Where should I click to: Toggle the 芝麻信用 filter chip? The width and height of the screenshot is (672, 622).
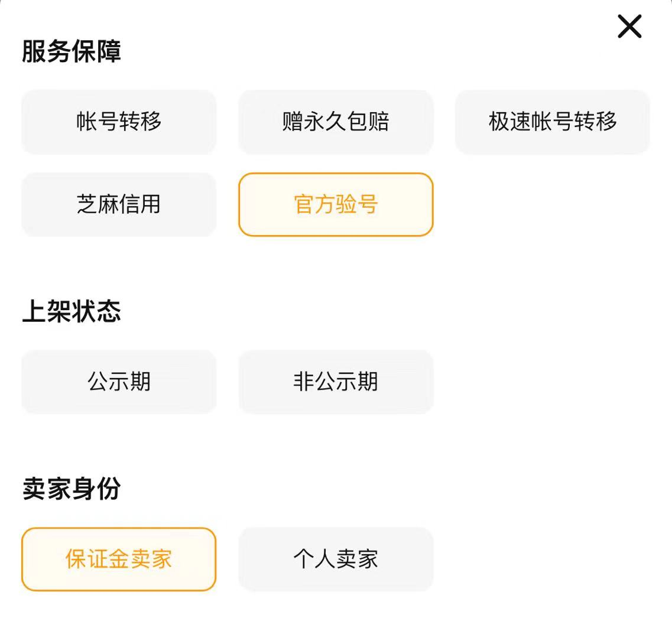(119, 204)
